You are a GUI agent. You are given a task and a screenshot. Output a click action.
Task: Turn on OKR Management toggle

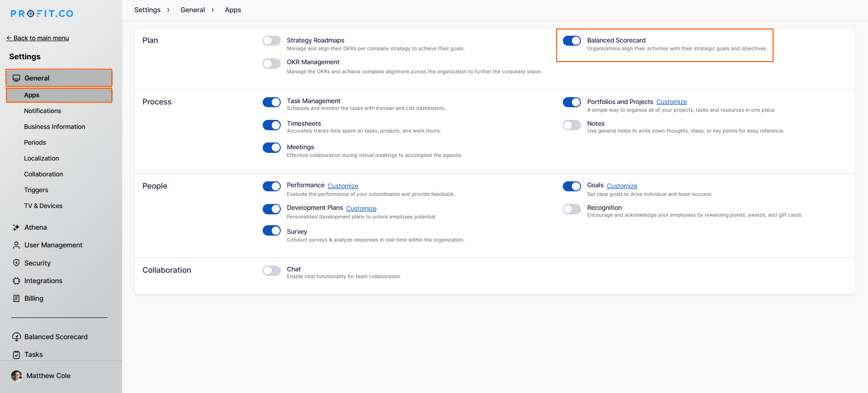click(271, 63)
